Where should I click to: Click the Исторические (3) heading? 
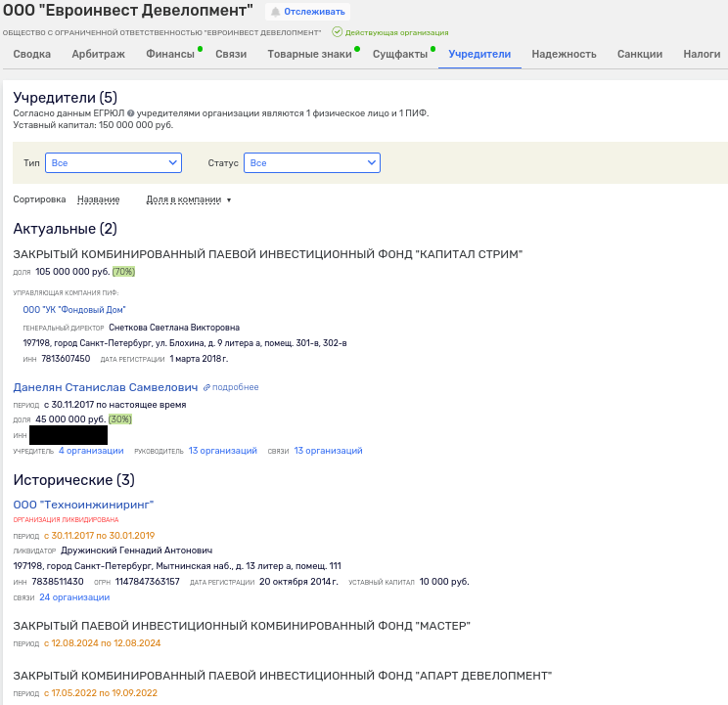(73, 480)
